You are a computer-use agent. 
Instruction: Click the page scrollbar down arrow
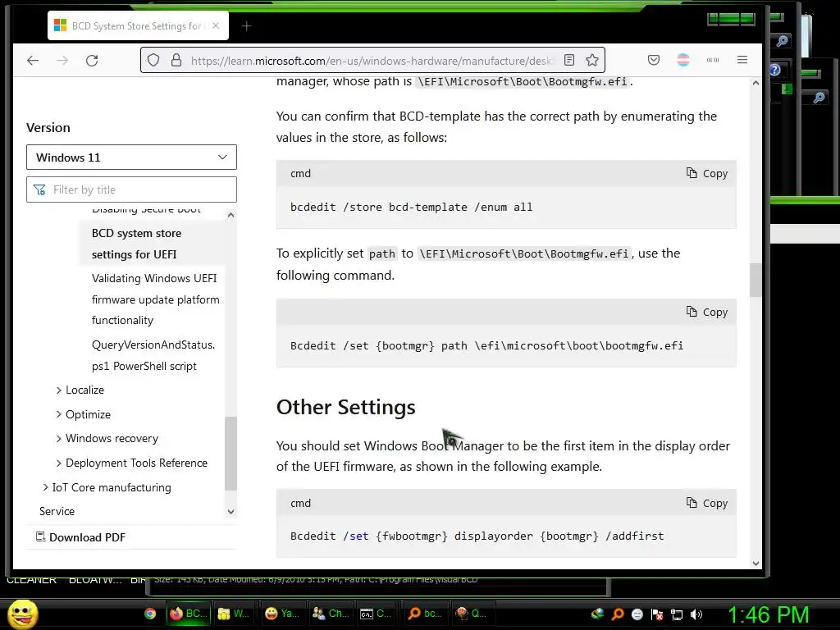[756, 563]
